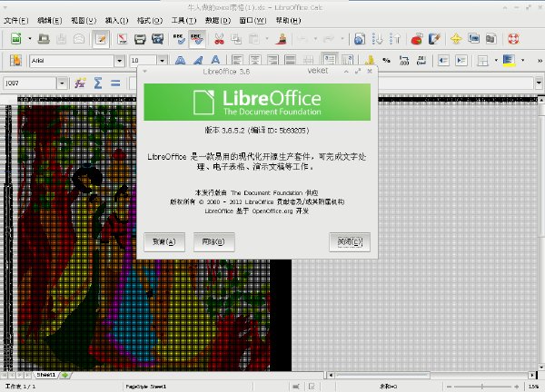Open the 插入(I) menu
Image resolution: width=545 pixels, height=392 pixels.
(117, 21)
